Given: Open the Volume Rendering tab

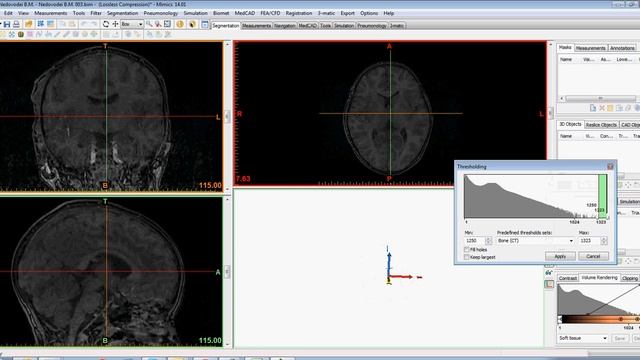Looking at the screenshot, I should tap(599, 278).
